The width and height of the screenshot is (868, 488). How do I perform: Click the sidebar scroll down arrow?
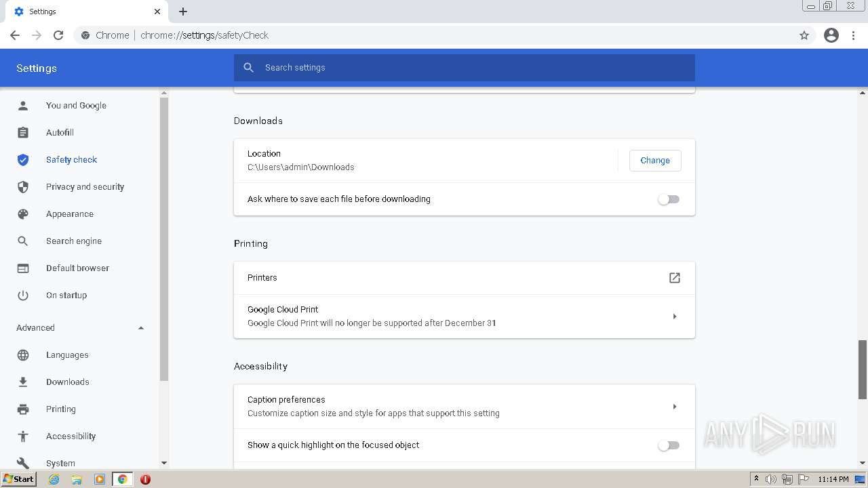point(163,463)
